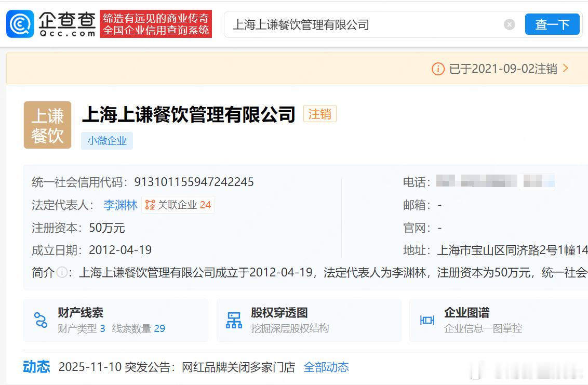Click the 企业图谱 diagram icon
This screenshot has height=385, width=588.
[427, 320]
